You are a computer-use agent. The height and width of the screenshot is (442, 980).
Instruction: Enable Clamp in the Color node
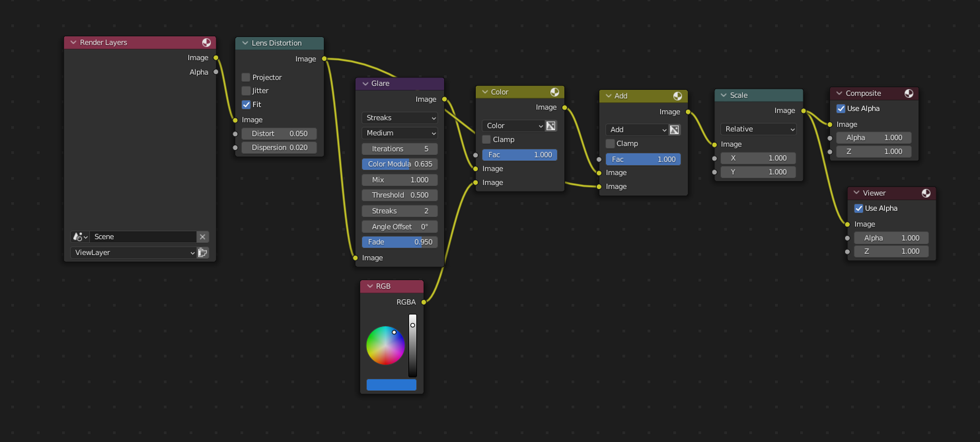click(x=486, y=139)
